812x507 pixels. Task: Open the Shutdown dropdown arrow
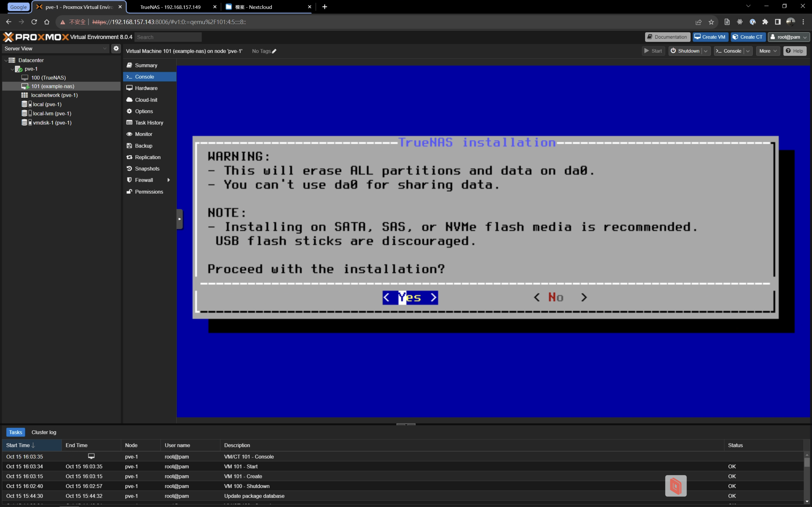706,51
